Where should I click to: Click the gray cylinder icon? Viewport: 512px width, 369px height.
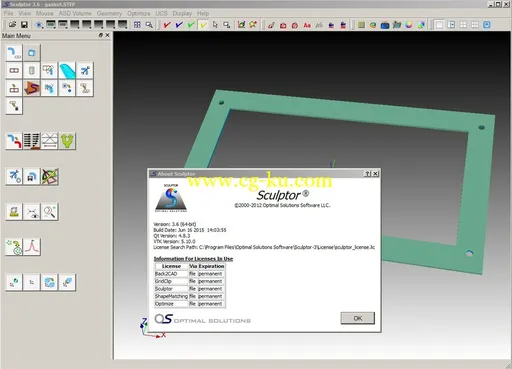coord(32,70)
